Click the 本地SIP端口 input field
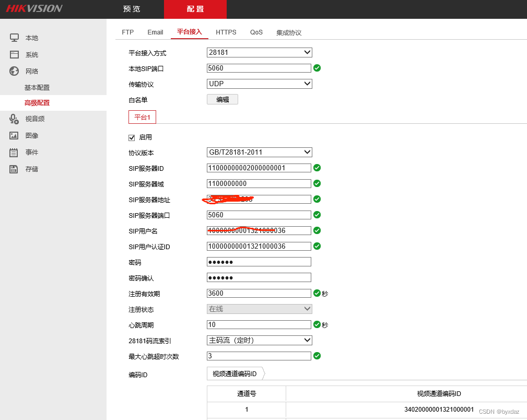 pyautogui.click(x=259, y=68)
